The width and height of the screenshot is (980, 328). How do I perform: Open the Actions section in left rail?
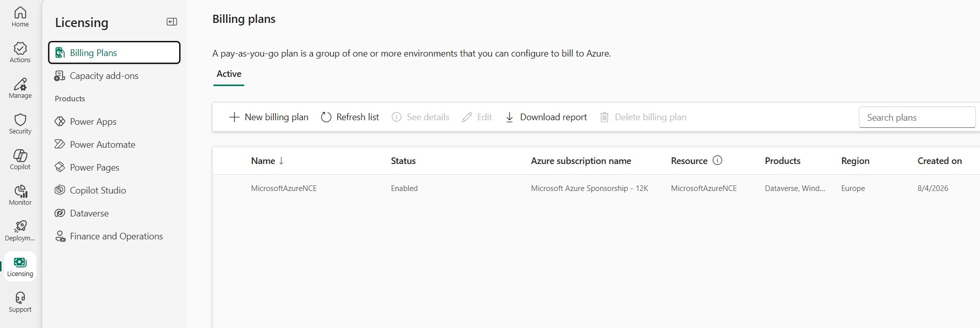20,52
